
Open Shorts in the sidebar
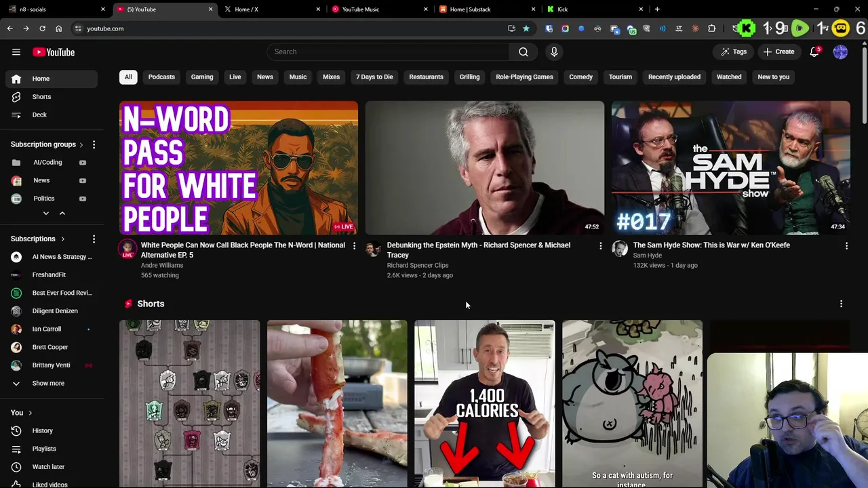(x=52, y=97)
